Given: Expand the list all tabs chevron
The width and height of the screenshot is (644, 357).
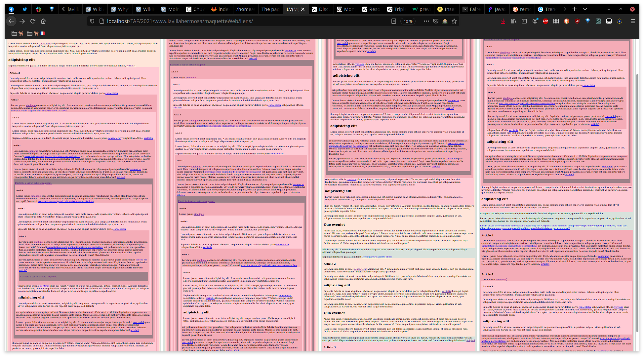Looking at the screenshot, I should pos(585,9).
